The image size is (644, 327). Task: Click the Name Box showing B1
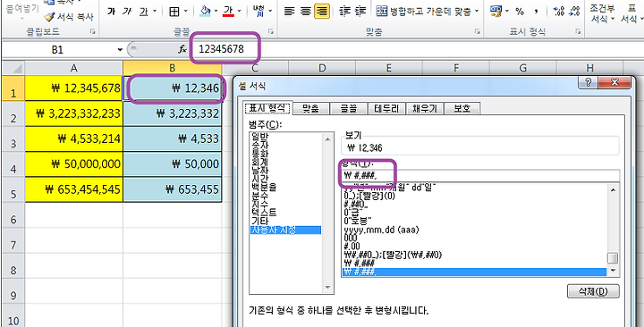(57, 50)
